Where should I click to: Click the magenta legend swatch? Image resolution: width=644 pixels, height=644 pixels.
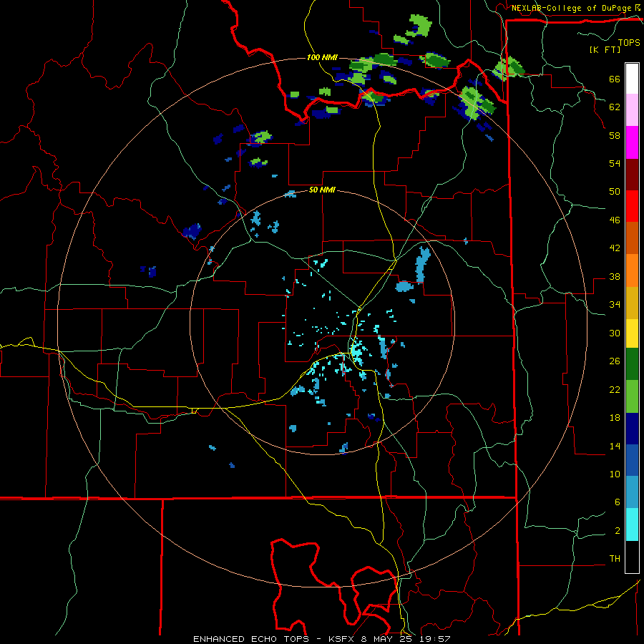632,142
